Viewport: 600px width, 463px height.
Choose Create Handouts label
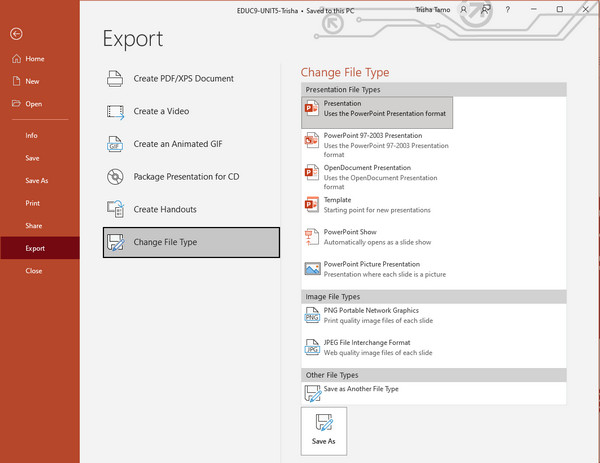tap(165, 209)
